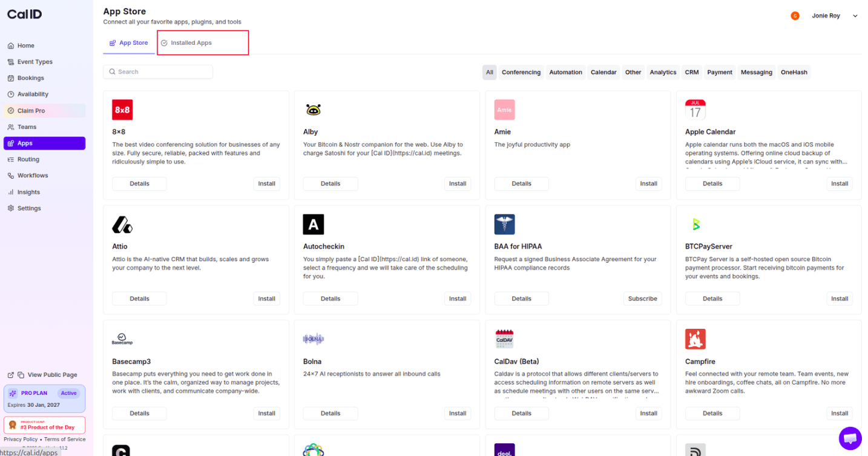
Task: Open Event Types in sidebar
Action: (44, 62)
